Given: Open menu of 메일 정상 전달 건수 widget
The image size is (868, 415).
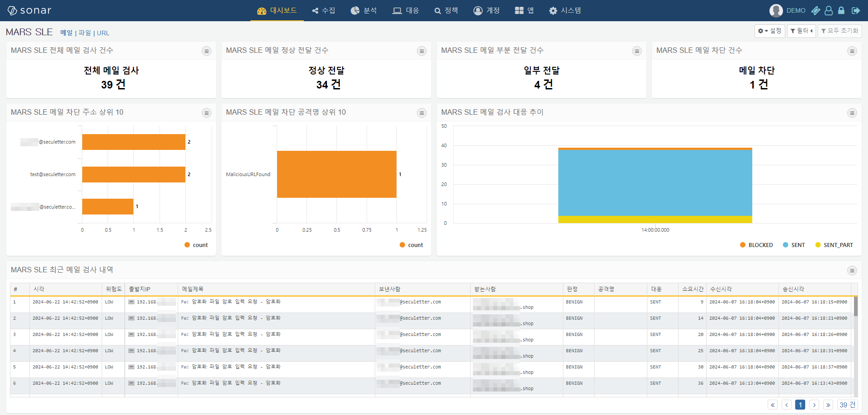Looking at the screenshot, I should click(x=422, y=51).
